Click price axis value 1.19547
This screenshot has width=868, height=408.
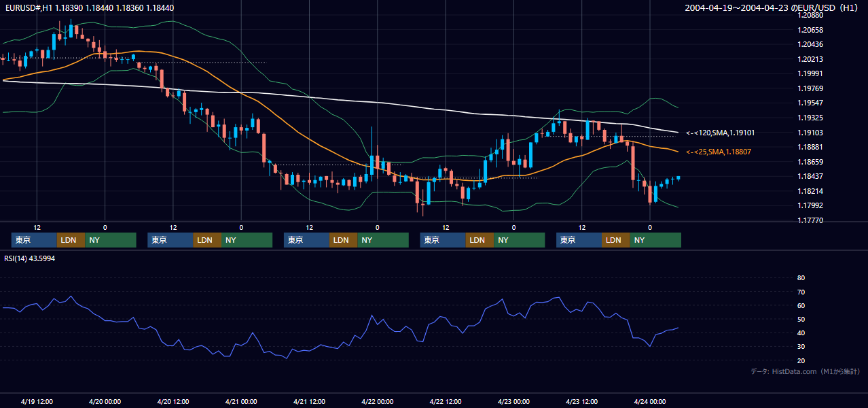point(810,103)
